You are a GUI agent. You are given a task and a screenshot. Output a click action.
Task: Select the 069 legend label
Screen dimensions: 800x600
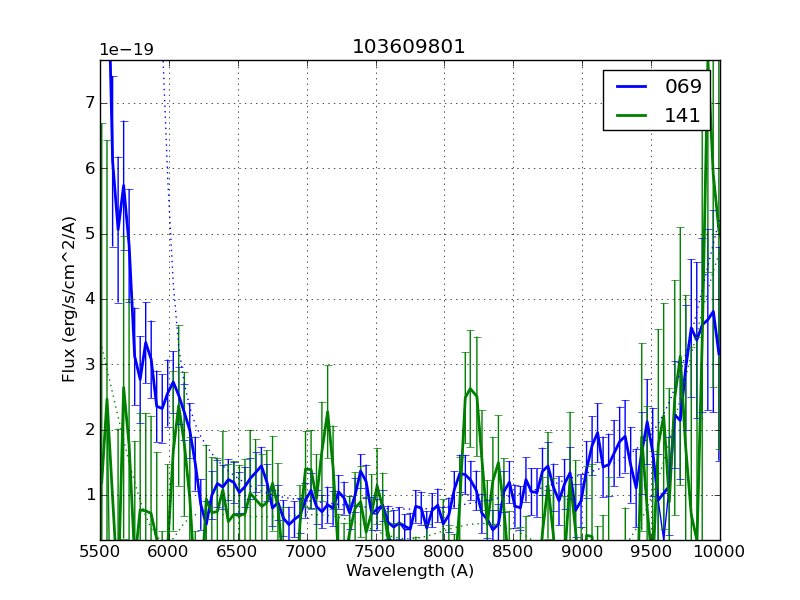[x=683, y=86]
